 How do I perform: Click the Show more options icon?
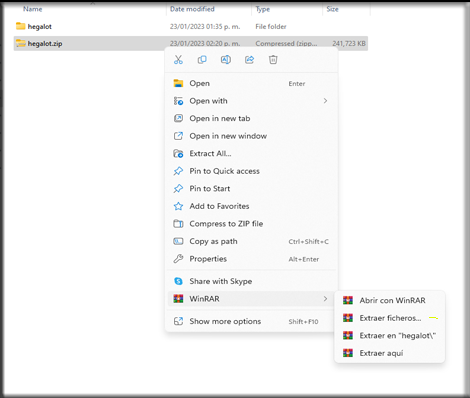tap(178, 321)
